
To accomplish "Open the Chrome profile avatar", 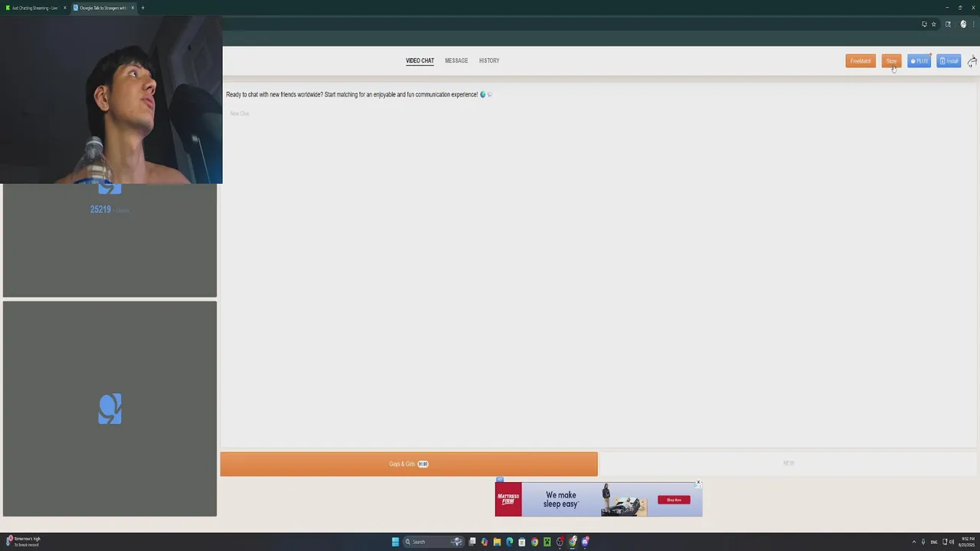I will click(x=964, y=24).
